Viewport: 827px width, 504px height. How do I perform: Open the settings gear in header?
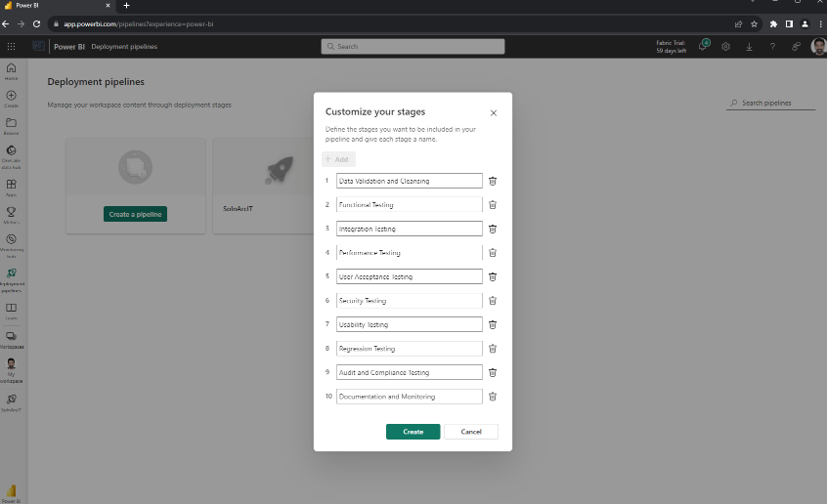point(725,46)
